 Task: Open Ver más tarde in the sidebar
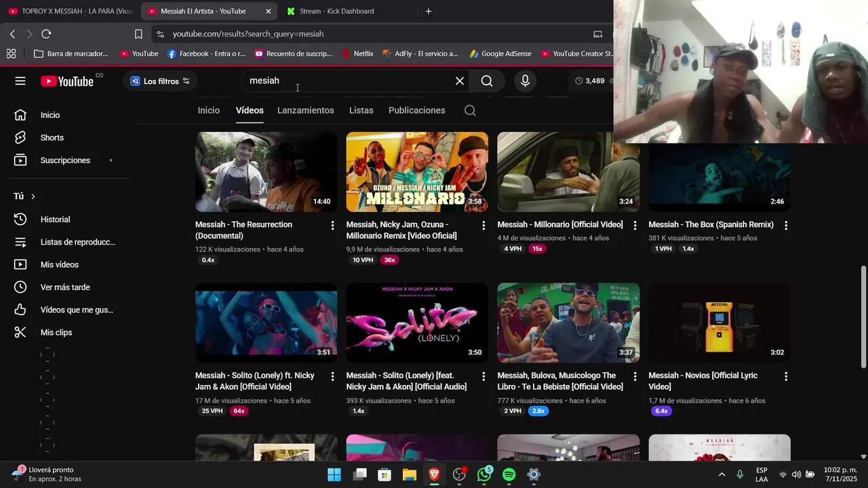64,287
